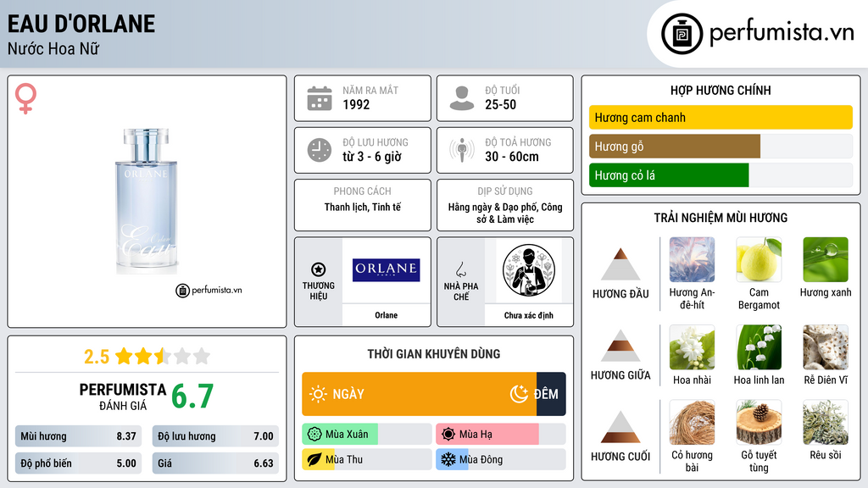
Task: Select the Rêu sồi note image
Action: click(x=826, y=422)
